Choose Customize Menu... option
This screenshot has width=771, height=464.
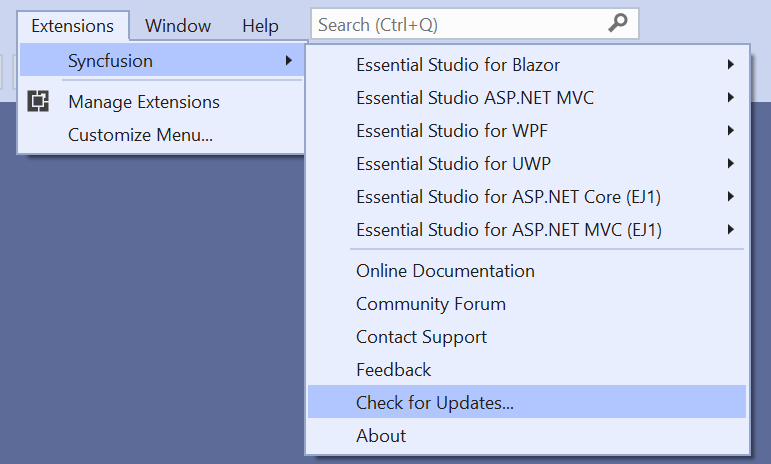140,134
